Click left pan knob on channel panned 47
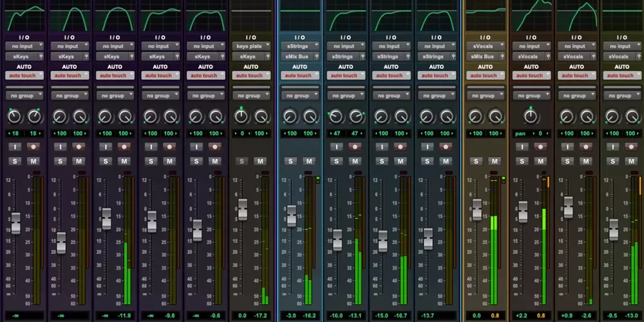This screenshot has width=644, height=322. [336, 117]
